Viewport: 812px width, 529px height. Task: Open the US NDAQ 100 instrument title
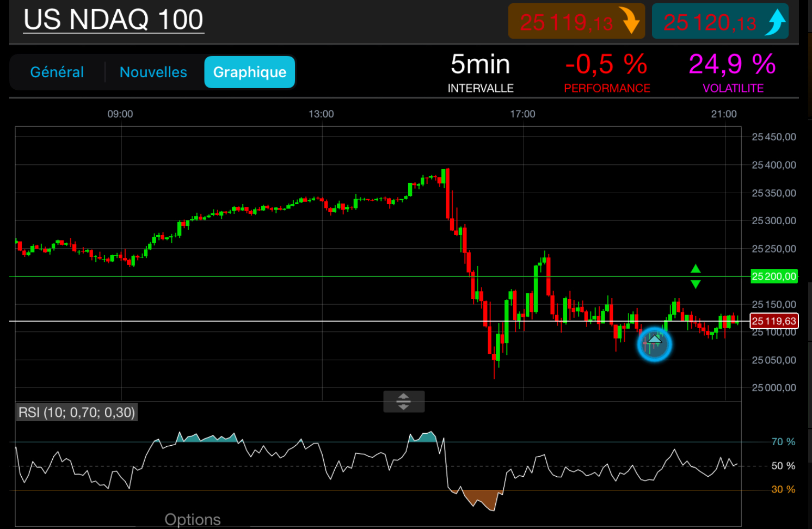(113, 20)
